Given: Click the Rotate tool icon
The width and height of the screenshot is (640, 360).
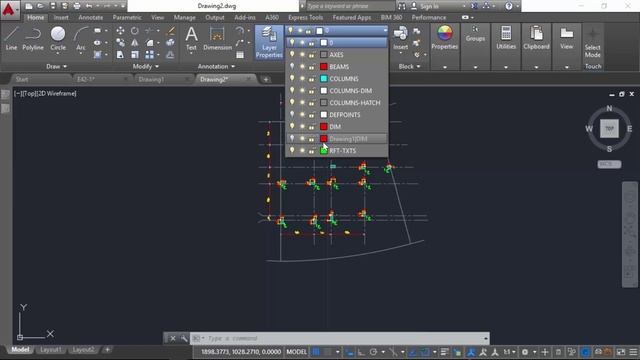Looking at the screenshot, I should point(135,31).
